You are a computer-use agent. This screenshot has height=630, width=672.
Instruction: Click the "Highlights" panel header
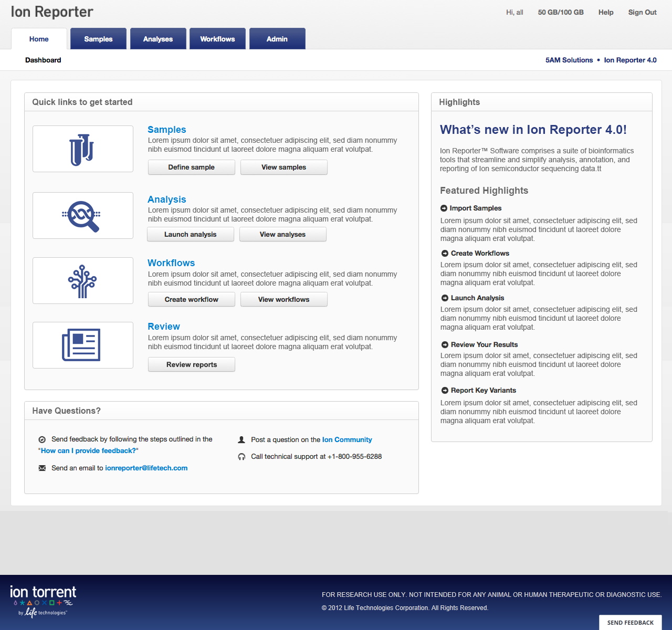click(x=459, y=102)
